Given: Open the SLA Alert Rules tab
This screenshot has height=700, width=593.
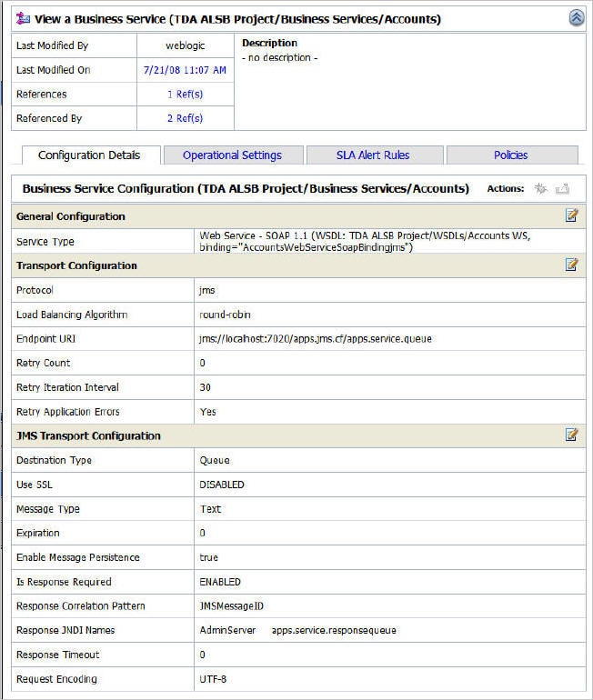Looking at the screenshot, I should pyautogui.click(x=373, y=155).
